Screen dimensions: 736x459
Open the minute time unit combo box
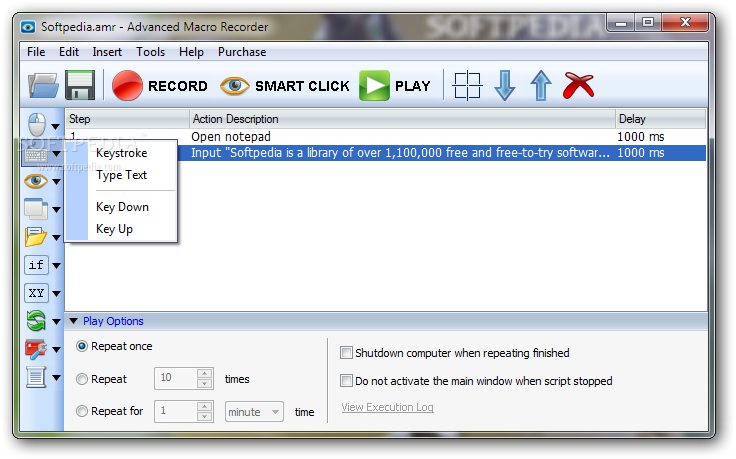click(254, 412)
